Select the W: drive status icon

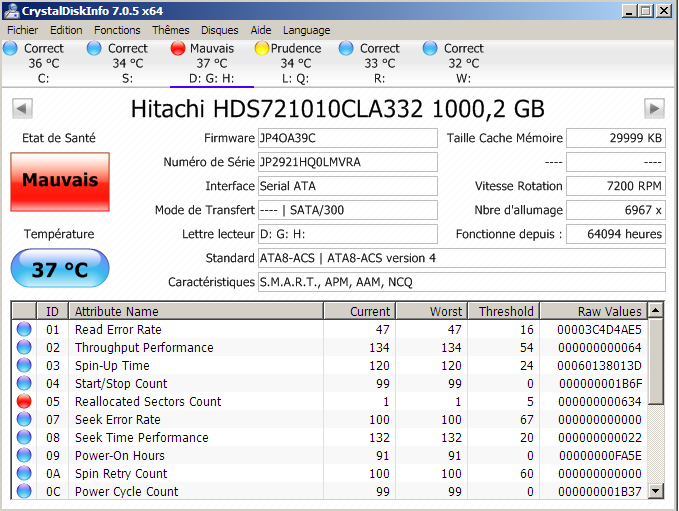430,48
